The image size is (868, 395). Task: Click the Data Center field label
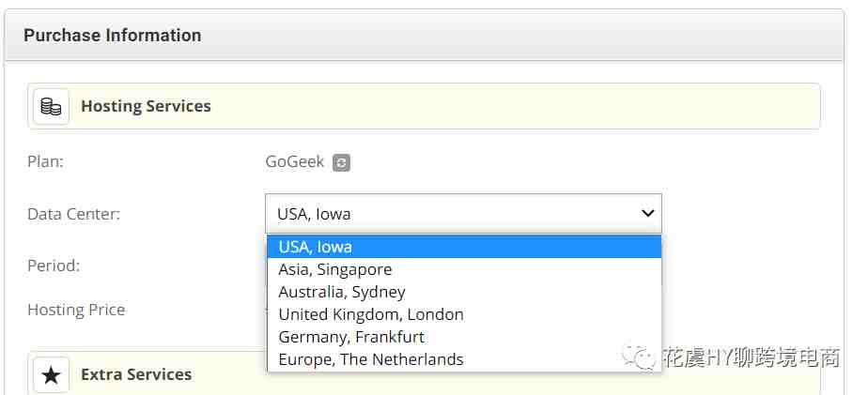click(x=73, y=214)
